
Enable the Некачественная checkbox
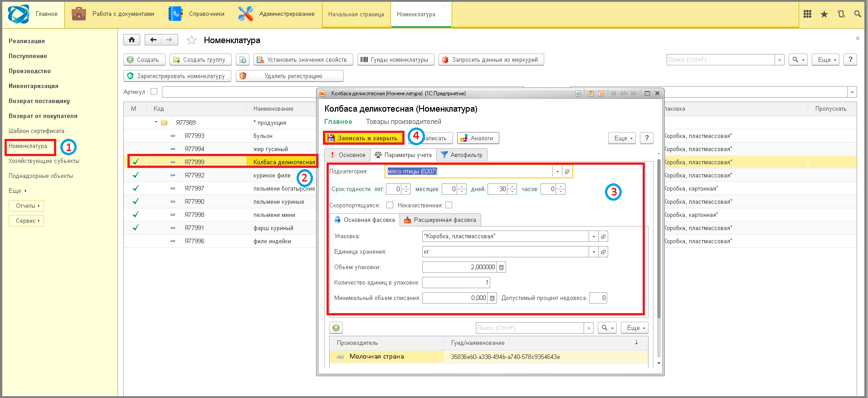coord(449,205)
